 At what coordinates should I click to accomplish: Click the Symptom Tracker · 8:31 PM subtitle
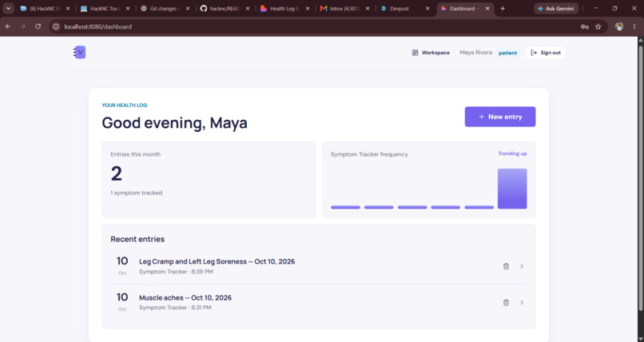[x=175, y=308]
